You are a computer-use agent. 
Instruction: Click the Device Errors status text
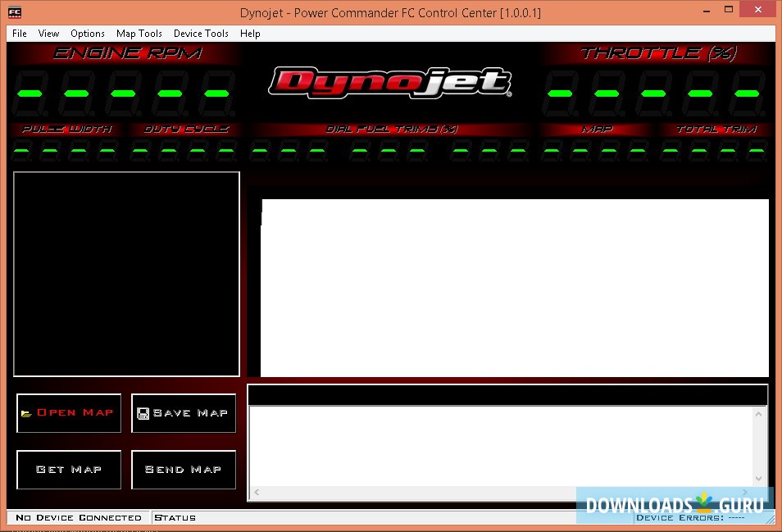pos(690,517)
